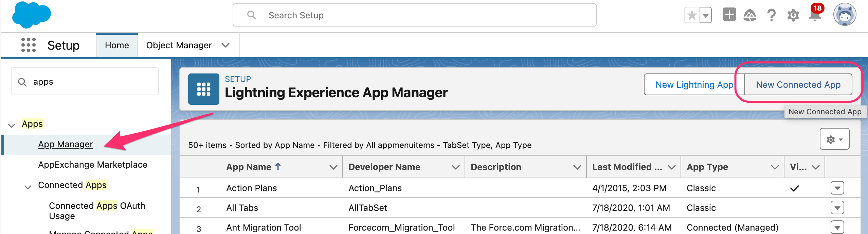
Task: Click the favorites star icon
Action: tap(692, 15)
